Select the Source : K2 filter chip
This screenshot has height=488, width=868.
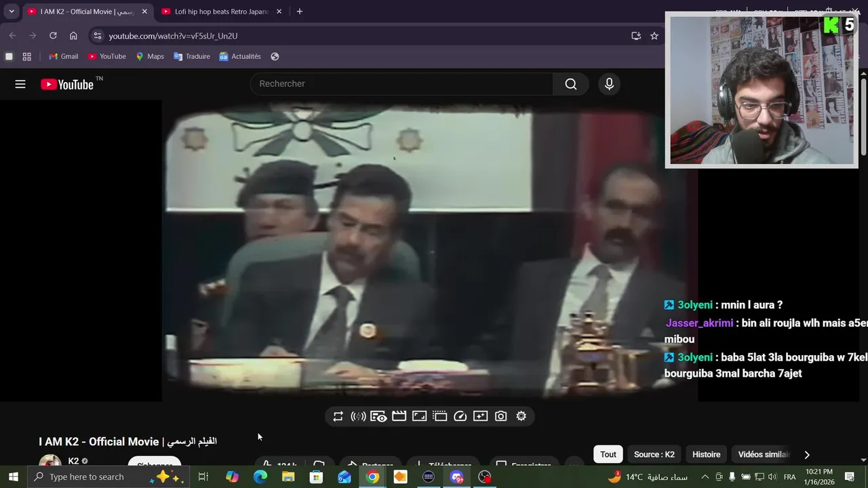coord(654,455)
